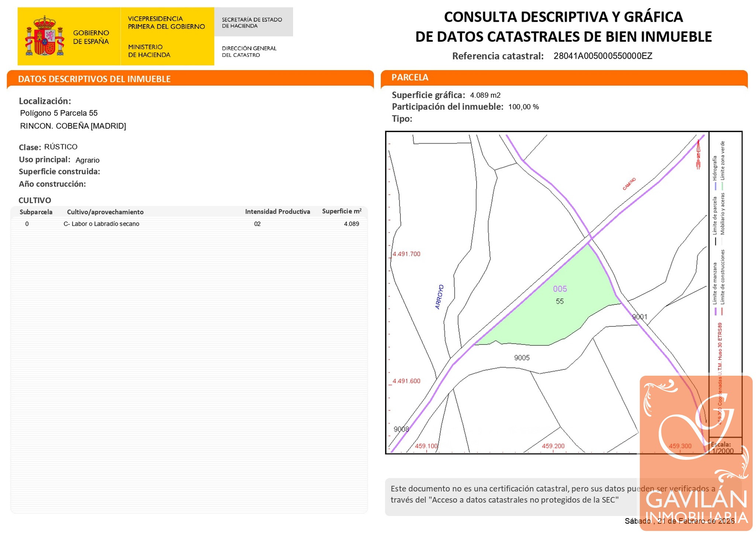Click the purple 'Límite de manzana' legend line
The width and height of the screenshot is (756, 534).
coord(715,311)
